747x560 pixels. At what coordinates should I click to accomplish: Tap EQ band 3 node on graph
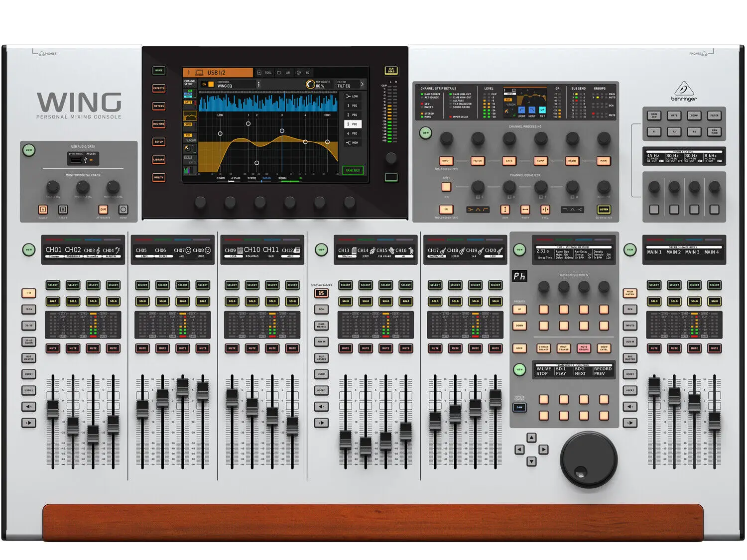[x=282, y=131]
